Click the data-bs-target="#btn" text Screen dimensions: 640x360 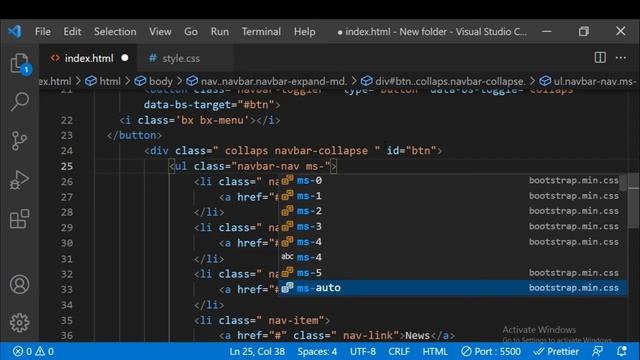209,105
